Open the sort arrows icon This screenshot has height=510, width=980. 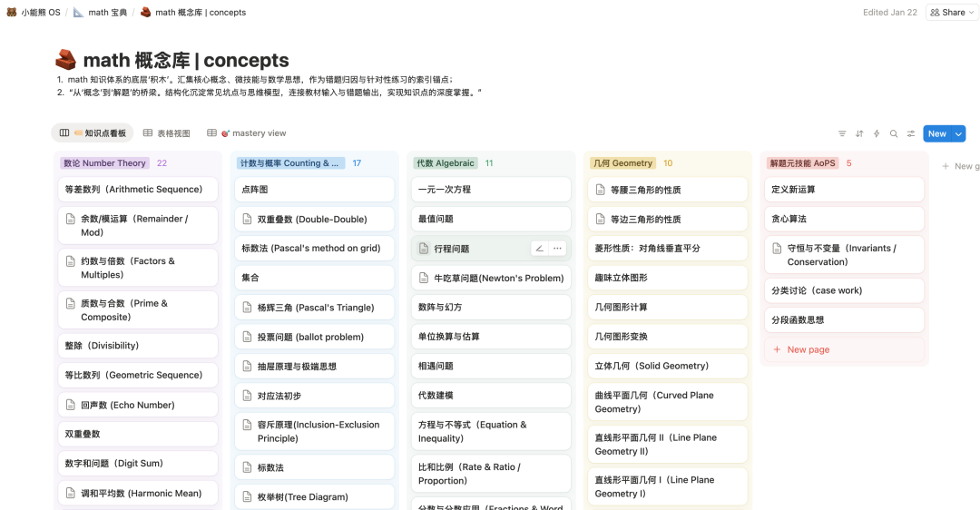click(x=859, y=133)
